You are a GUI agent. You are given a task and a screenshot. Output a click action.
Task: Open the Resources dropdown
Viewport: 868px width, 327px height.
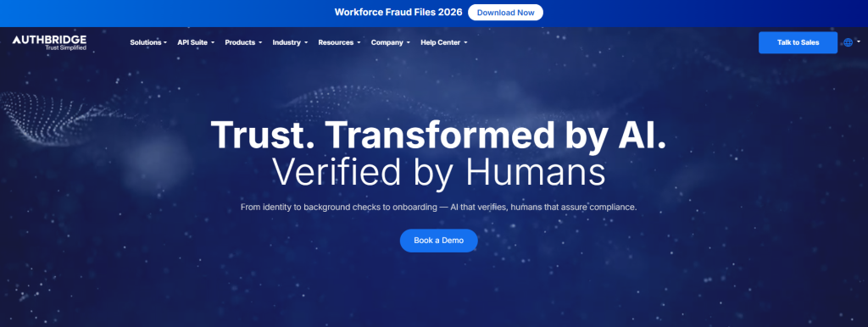339,42
